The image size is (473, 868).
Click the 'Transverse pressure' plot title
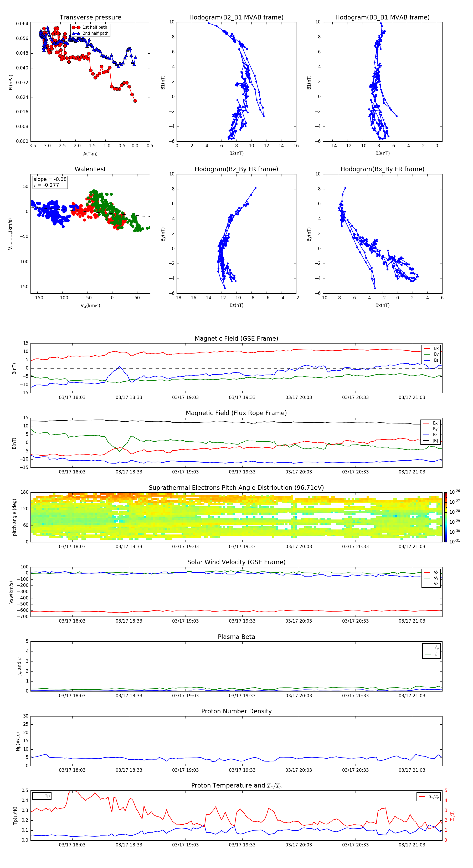point(90,18)
